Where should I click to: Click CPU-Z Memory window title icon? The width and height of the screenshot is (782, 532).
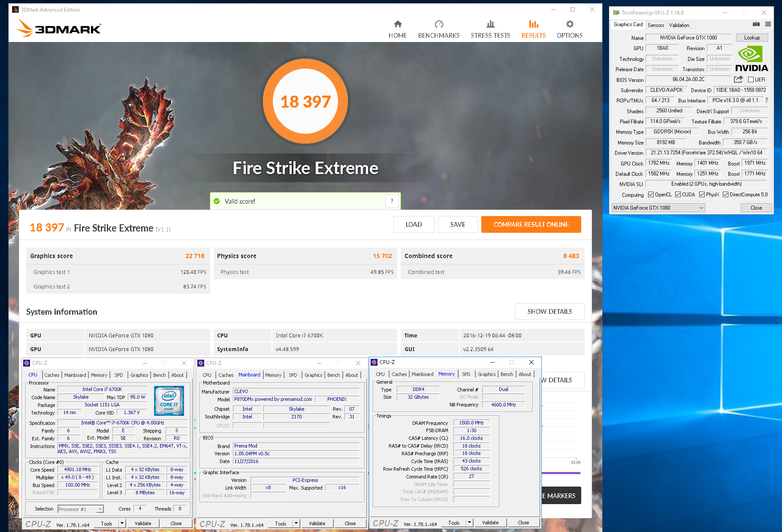pyautogui.click(x=374, y=362)
